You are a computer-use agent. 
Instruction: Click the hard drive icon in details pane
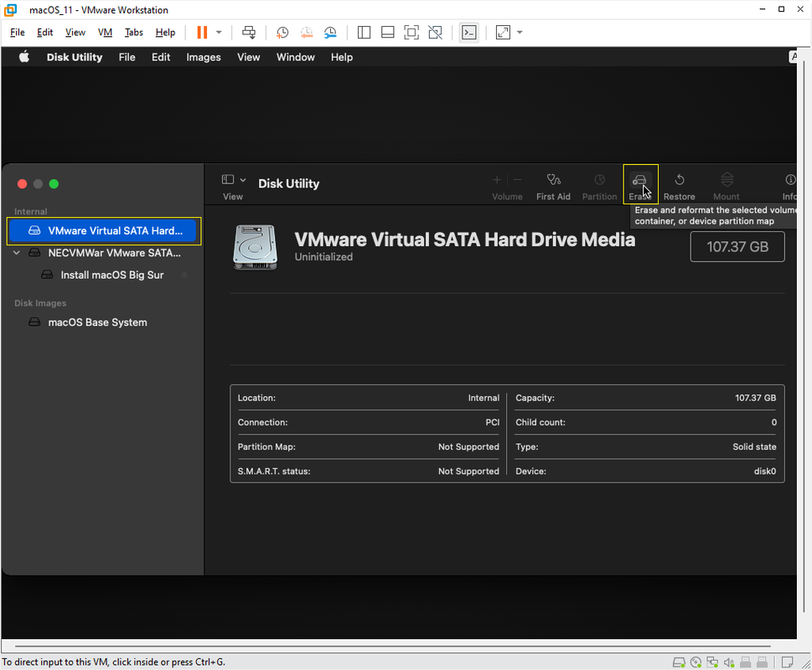pos(255,247)
